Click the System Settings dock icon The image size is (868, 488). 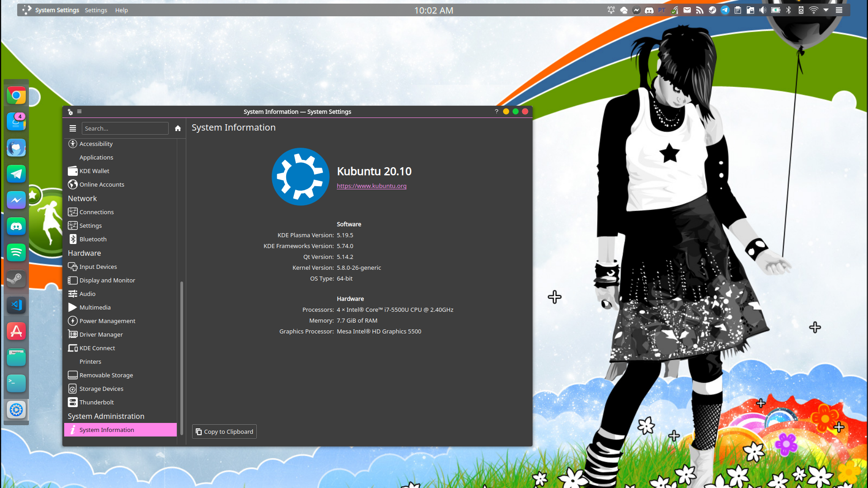point(16,410)
